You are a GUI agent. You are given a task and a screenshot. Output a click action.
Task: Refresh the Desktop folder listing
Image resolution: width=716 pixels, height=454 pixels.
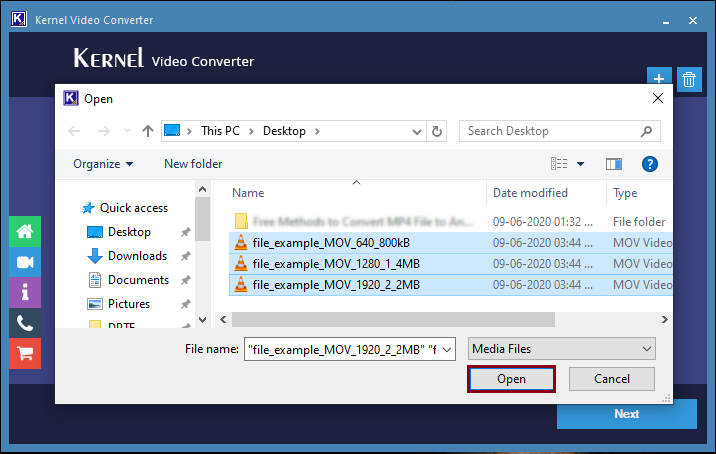[x=437, y=132]
